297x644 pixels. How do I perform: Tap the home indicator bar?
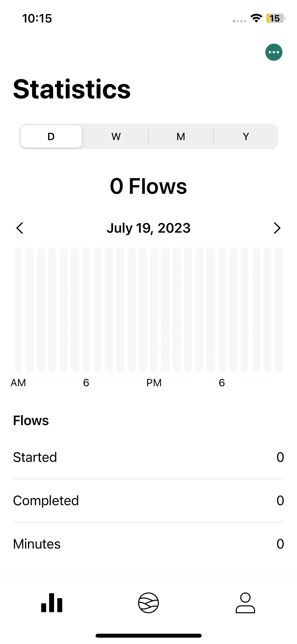pyautogui.click(x=148, y=636)
